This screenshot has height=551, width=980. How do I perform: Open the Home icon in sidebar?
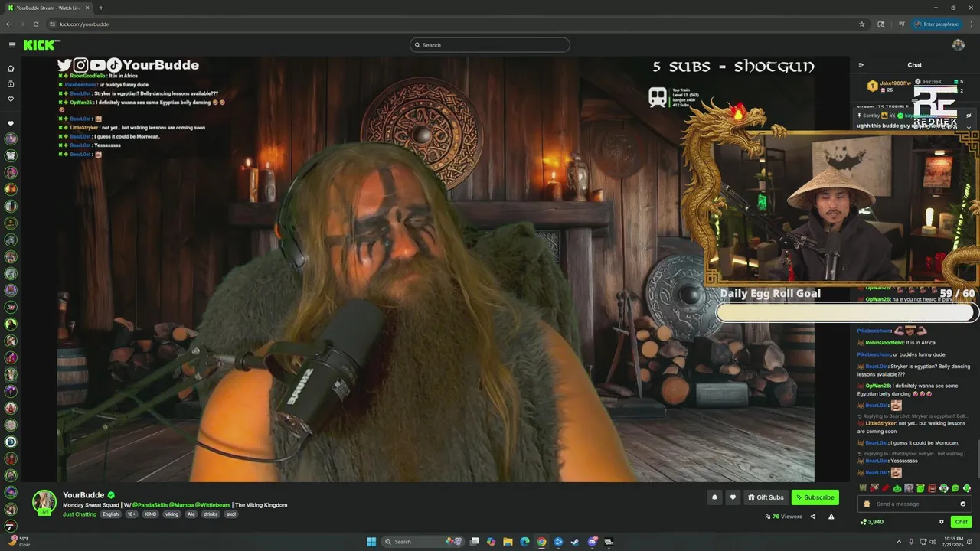click(11, 67)
